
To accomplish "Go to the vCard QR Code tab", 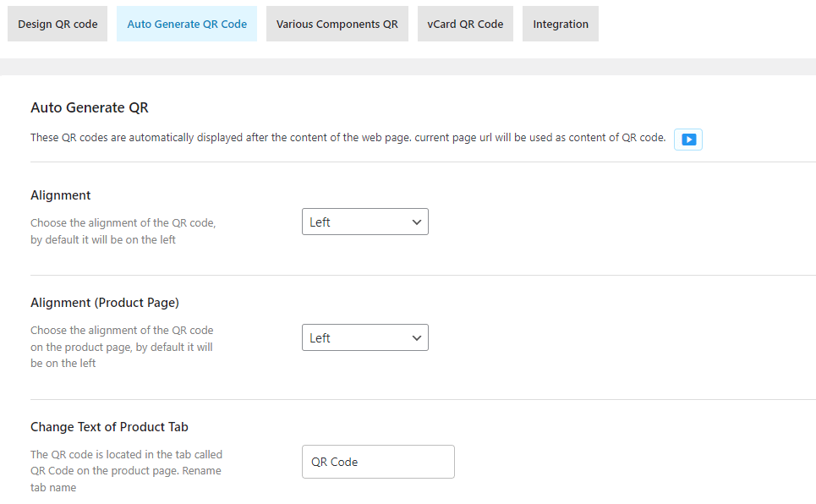I will (x=465, y=25).
